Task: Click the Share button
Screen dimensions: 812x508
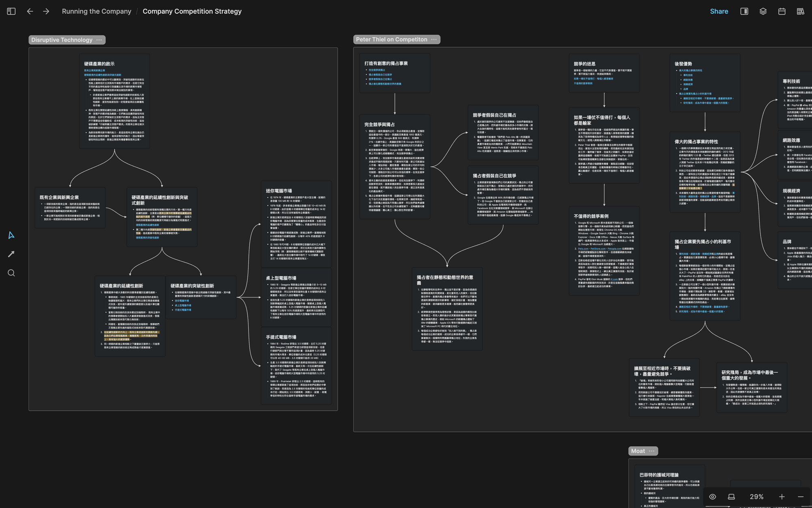Action: pos(719,11)
